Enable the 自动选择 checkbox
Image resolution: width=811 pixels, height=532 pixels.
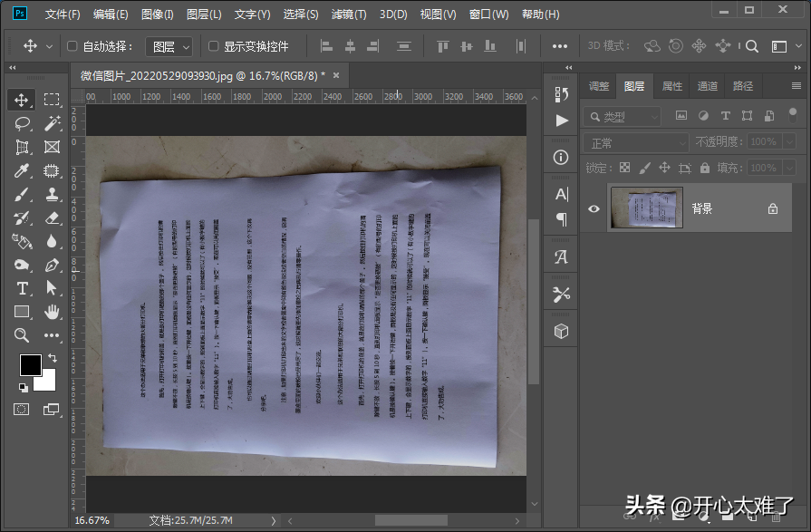[x=72, y=46]
